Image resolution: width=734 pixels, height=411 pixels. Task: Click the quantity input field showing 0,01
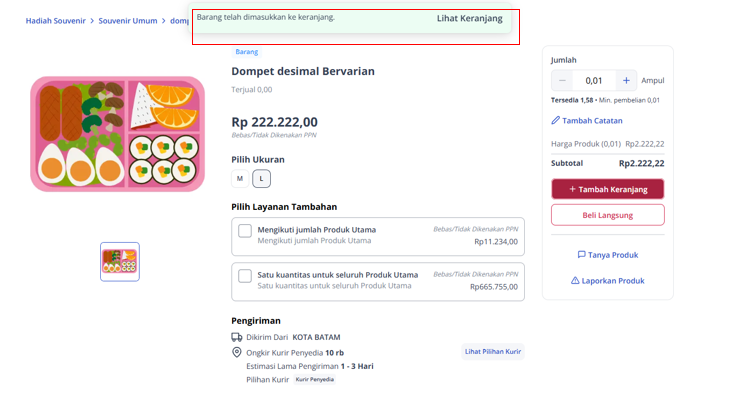(594, 81)
